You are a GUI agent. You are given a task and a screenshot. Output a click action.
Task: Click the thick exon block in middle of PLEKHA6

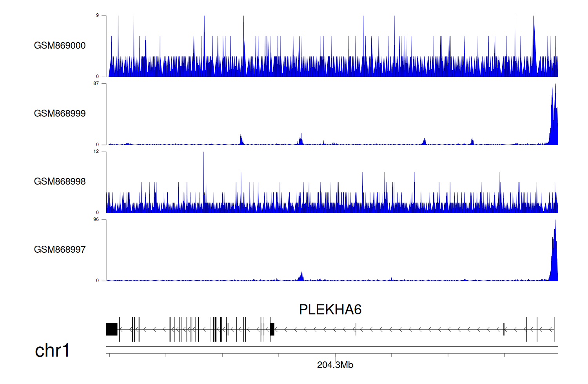[272, 329]
